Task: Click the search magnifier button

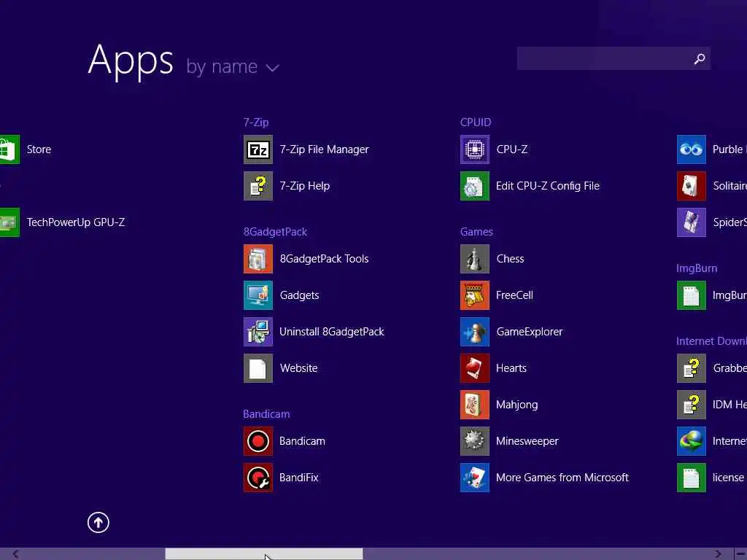Action: click(700, 58)
